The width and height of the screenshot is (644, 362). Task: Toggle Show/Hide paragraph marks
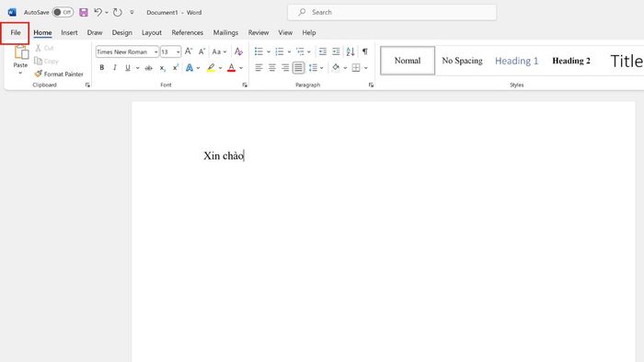pos(364,51)
